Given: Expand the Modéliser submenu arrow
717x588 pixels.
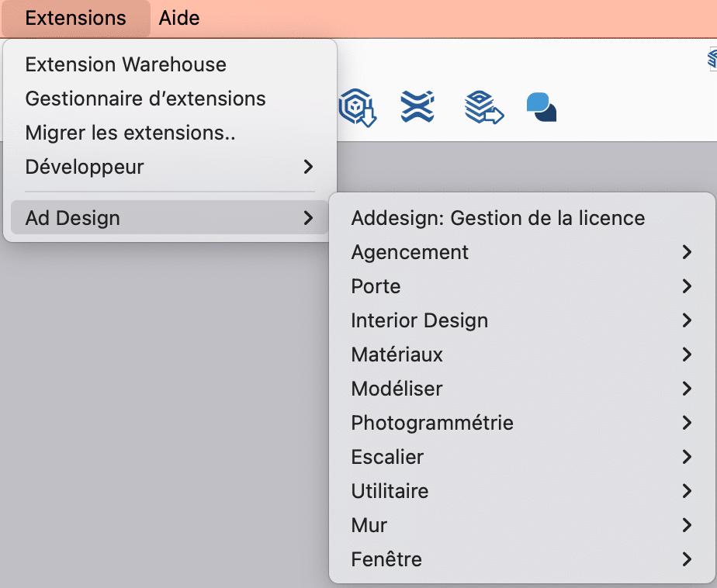Looking at the screenshot, I should [686, 389].
